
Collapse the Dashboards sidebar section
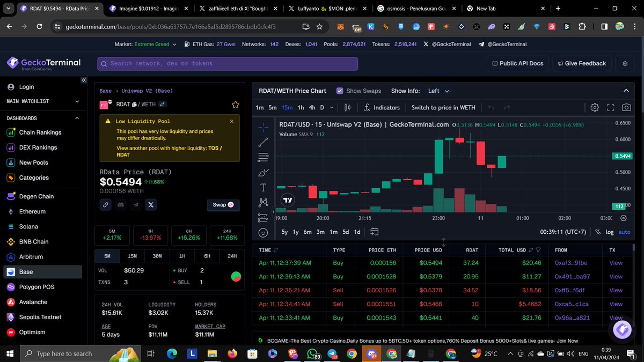click(77, 118)
